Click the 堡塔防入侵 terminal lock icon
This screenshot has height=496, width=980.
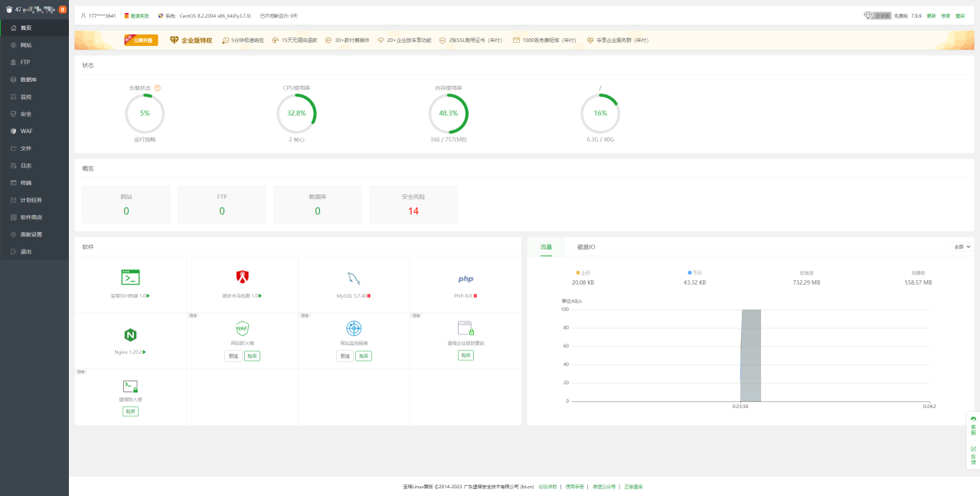pyautogui.click(x=130, y=387)
